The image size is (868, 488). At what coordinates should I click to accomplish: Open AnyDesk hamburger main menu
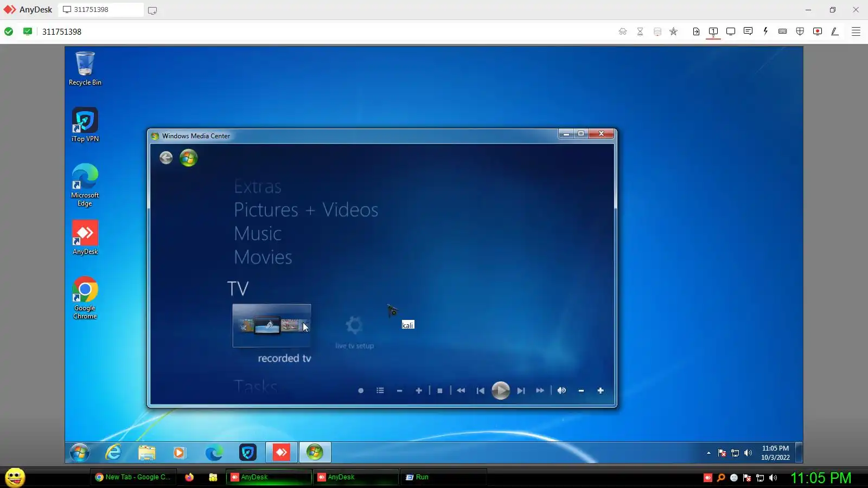856,31
